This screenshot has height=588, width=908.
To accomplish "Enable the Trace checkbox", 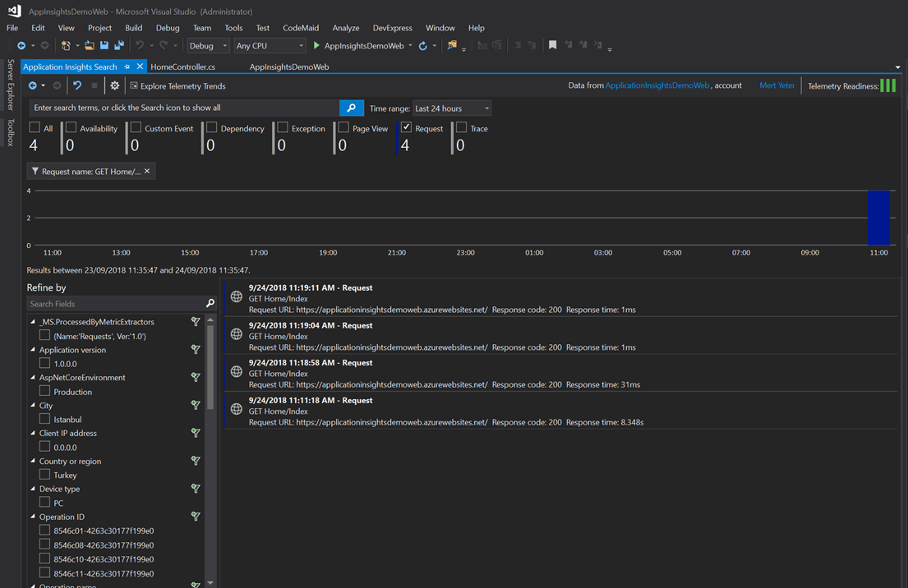I will [x=461, y=127].
